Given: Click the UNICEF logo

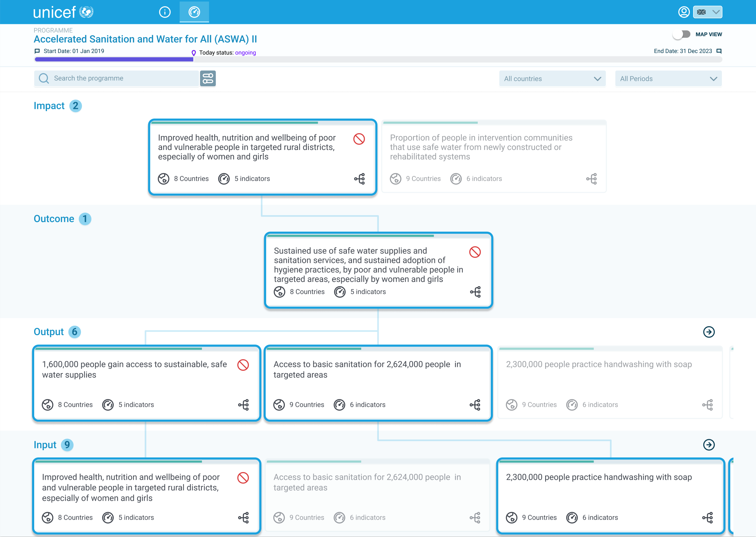Looking at the screenshot, I should [63, 12].
